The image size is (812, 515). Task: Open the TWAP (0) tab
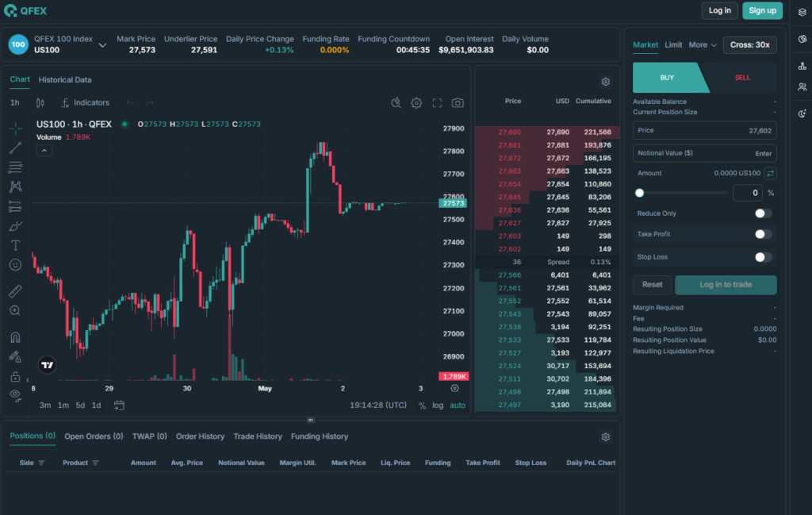[x=150, y=436]
